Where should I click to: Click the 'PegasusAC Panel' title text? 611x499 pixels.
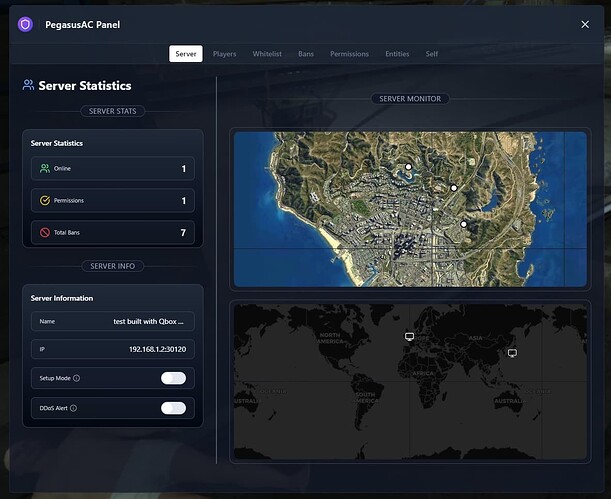[x=83, y=25]
